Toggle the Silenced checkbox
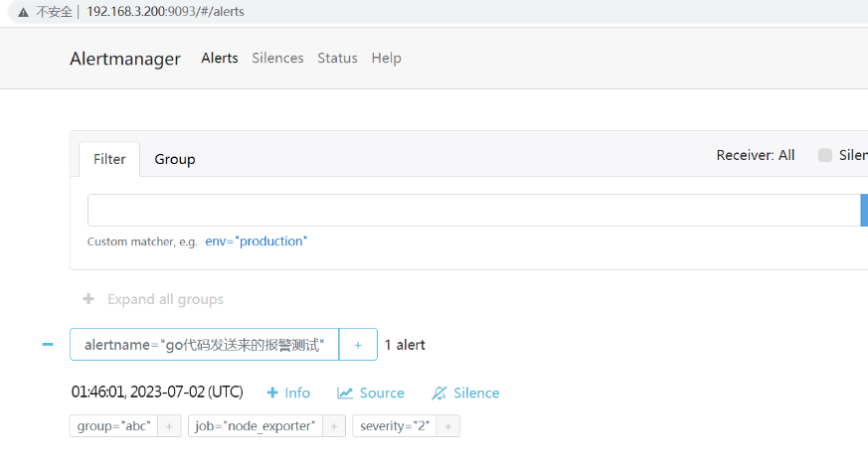Screen dimensions: 868x474 point(825,155)
